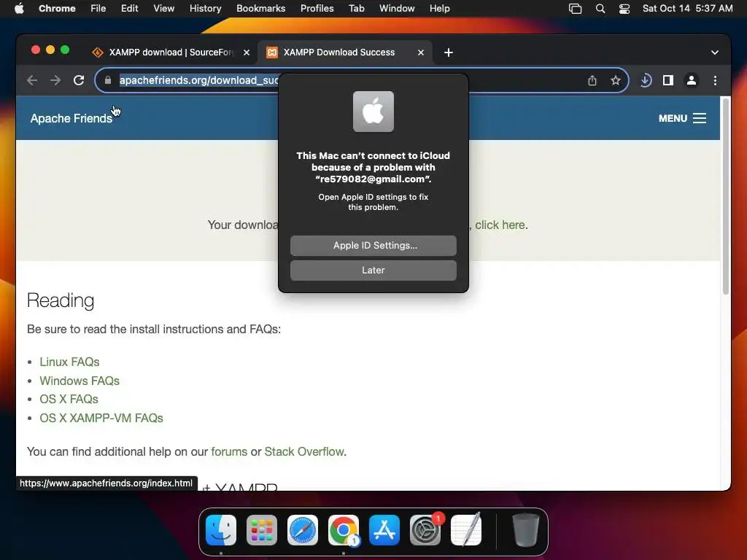Launch Safari from the Dock
Viewport: 747px width, 560px height.
coord(303,530)
